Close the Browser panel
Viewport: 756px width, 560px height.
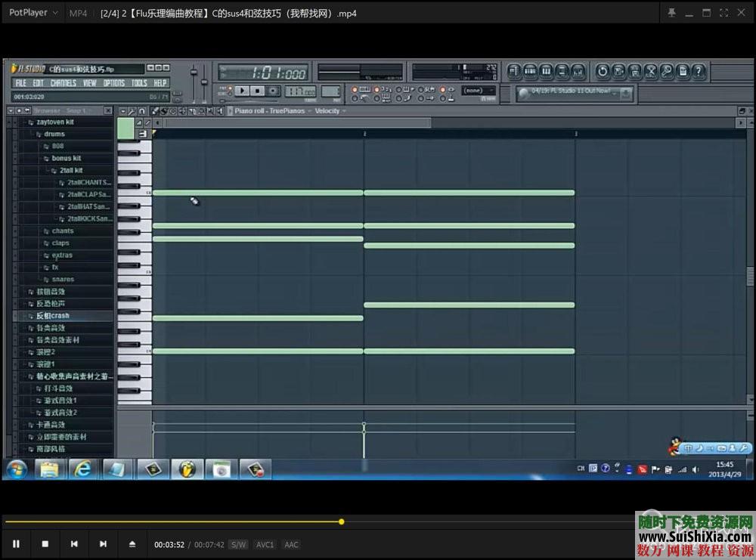pos(108,110)
